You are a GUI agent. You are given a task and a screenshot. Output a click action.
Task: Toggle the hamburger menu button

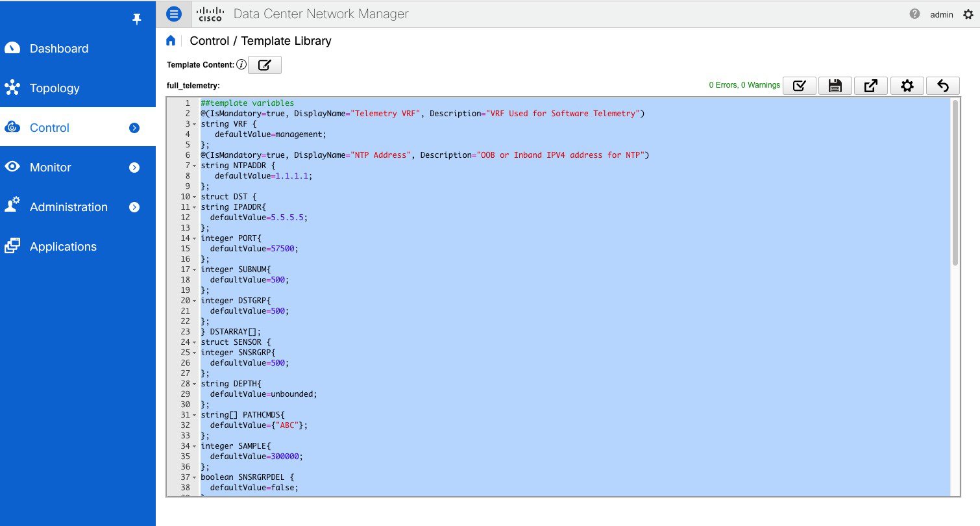coord(173,14)
